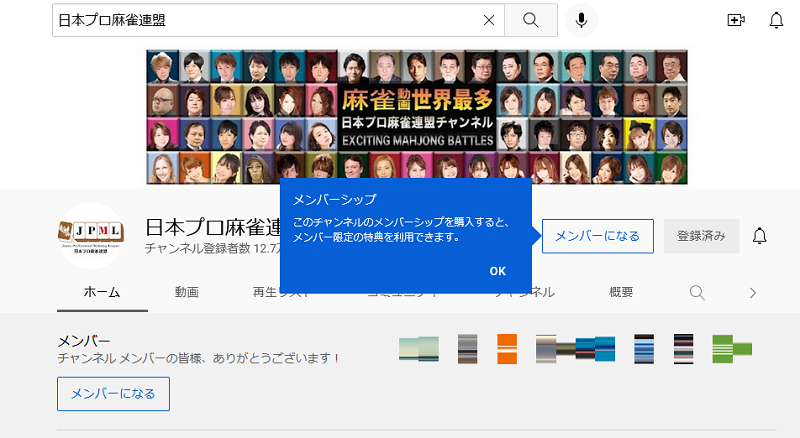Screen dimensions: 800x438
Task: Open the notifications bell in the top bar
Action: [x=776, y=20]
